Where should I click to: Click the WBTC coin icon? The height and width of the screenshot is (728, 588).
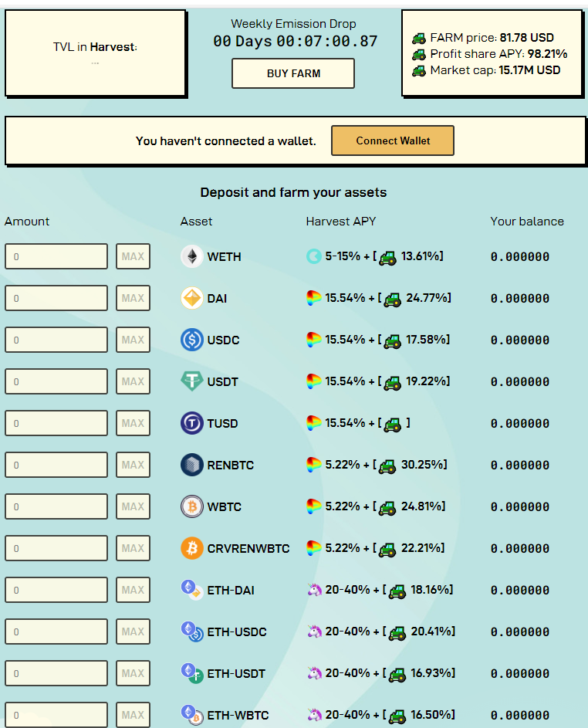point(191,506)
